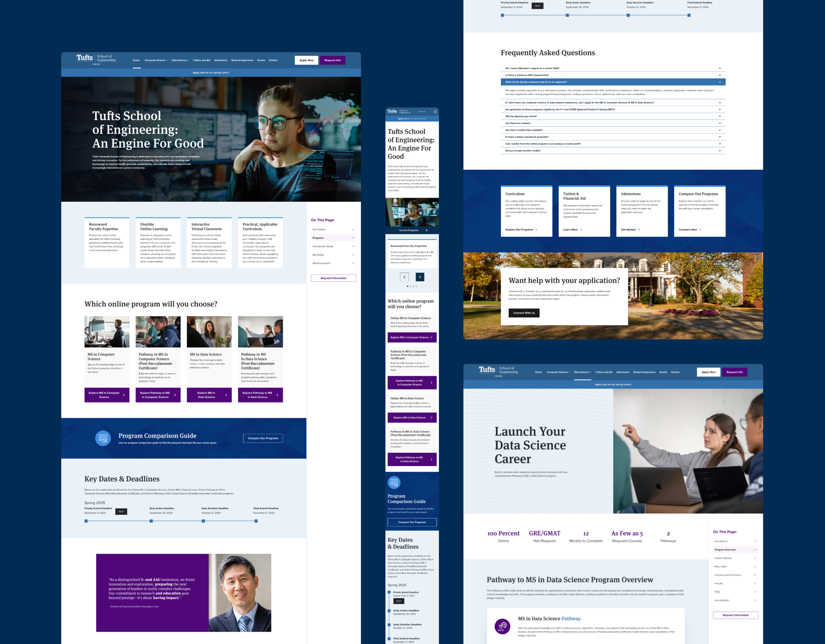Click Request Info on the Data Science page header
This screenshot has height=644, width=825.
pos(735,372)
